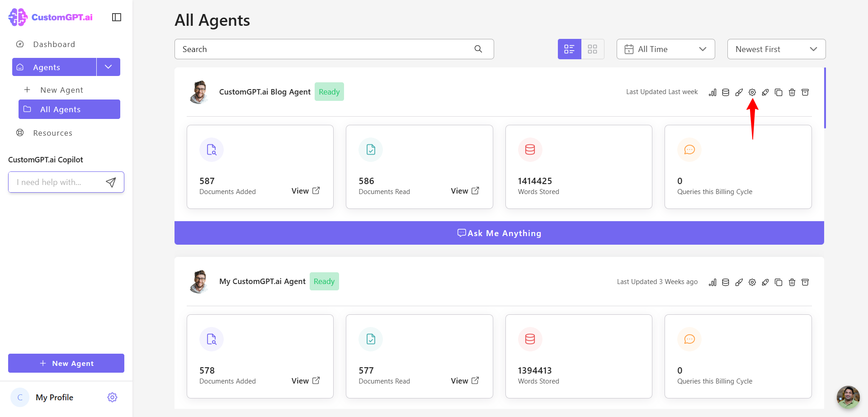Open personalize brush for CustomGPT.ai Blog Agent
This screenshot has width=868, height=417.
(x=739, y=92)
